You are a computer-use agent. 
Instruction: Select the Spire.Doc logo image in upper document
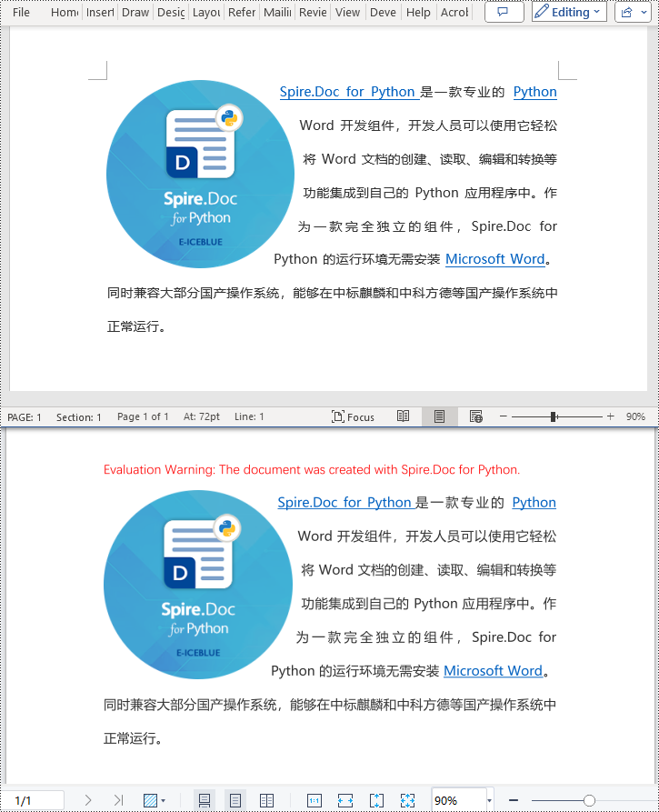click(x=200, y=174)
